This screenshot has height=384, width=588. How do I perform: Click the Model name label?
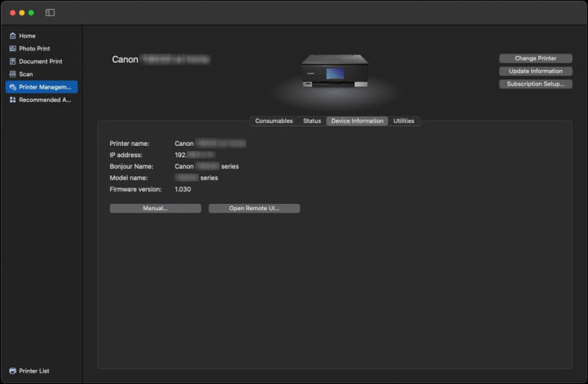pyautogui.click(x=129, y=178)
